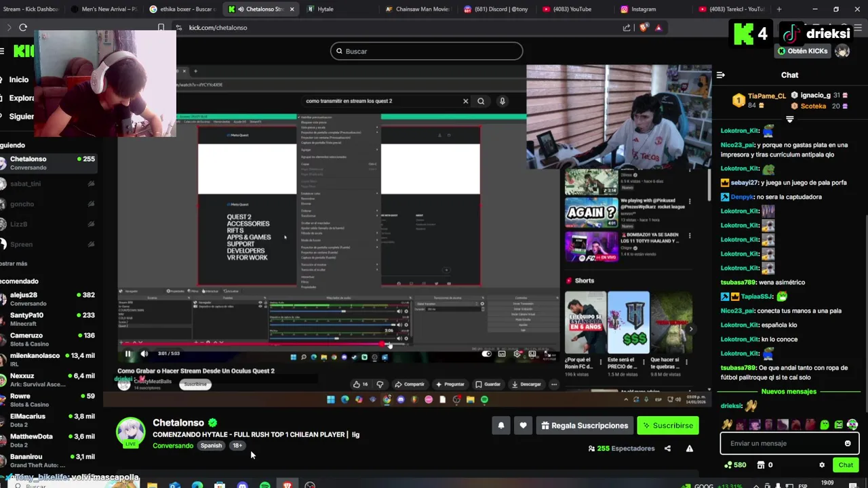Click the pause button in embedded video

pyautogui.click(x=127, y=353)
